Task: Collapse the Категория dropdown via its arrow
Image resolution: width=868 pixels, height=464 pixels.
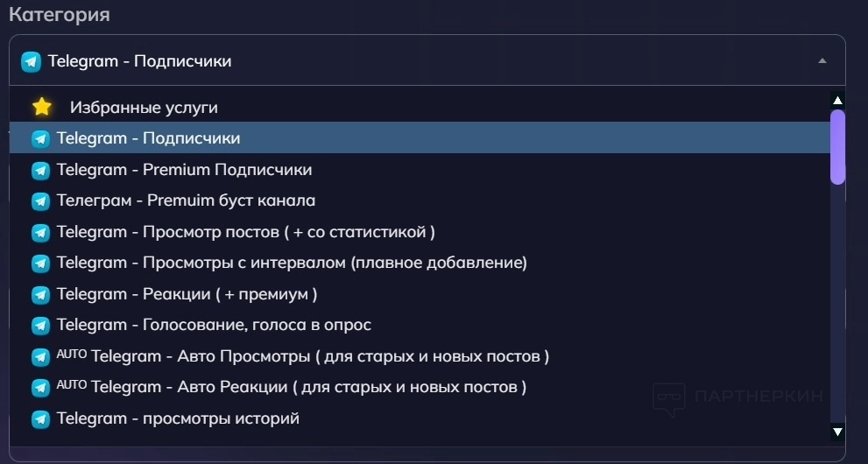Action: pos(822,61)
